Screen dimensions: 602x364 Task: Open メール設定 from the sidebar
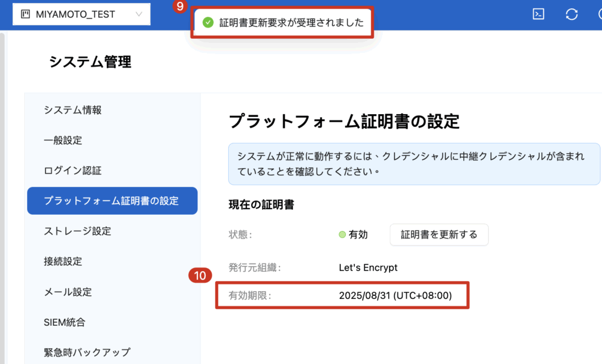coord(68,292)
